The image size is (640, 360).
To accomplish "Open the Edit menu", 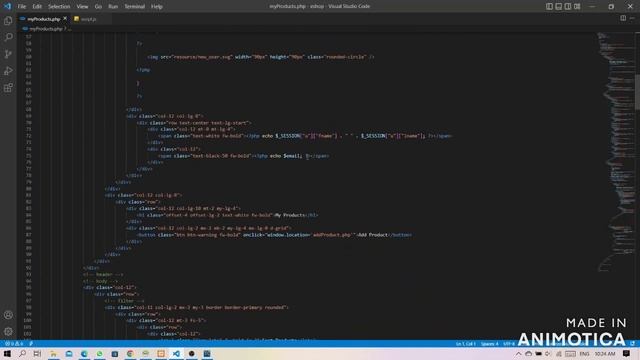I will point(37,7).
